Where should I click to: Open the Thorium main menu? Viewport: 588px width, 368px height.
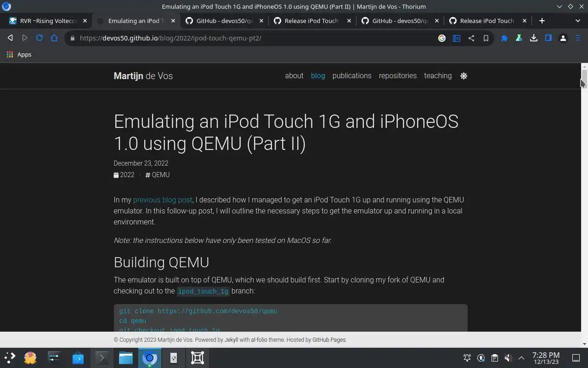point(578,38)
